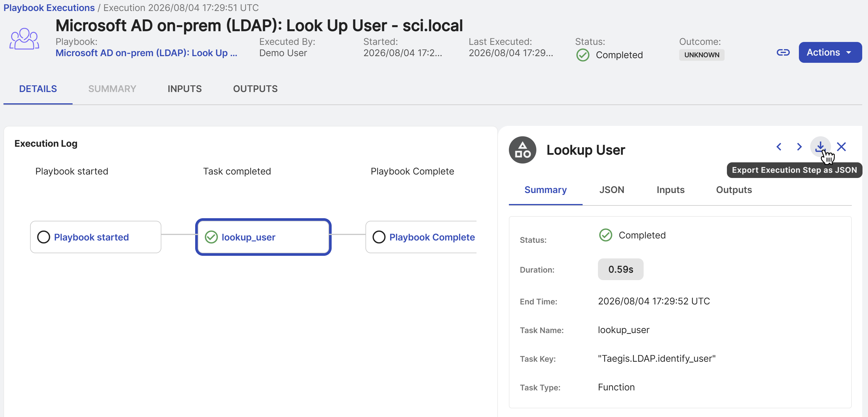Switch to the SUMMARY tab of execution
The width and height of the screenshot is (868, 417).
[x=112, y=89]
